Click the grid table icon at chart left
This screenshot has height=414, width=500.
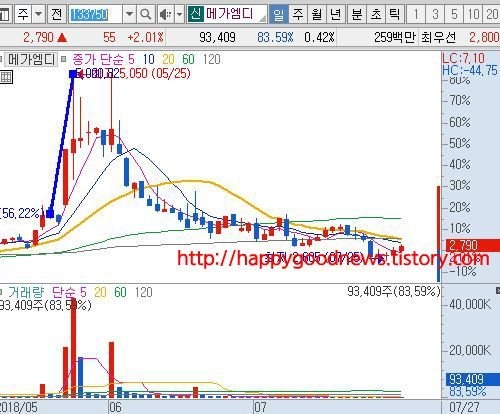pos(6,77)
